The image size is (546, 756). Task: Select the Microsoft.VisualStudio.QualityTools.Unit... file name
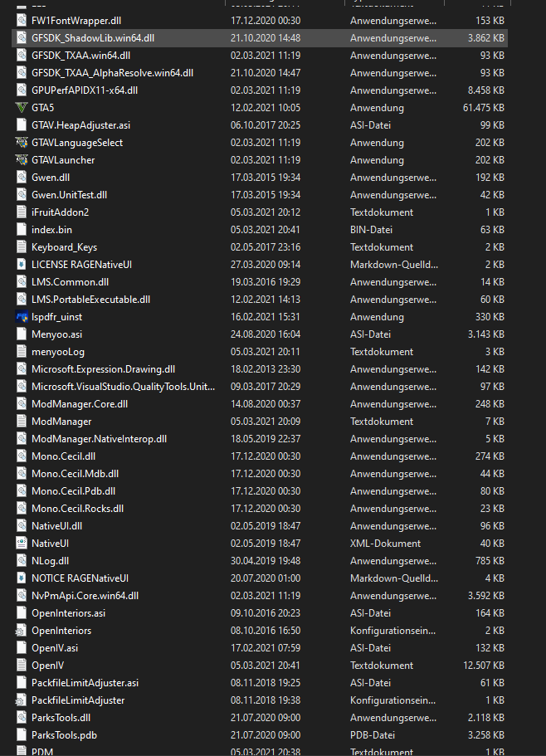pyautogui.click(x=123, y=386)
